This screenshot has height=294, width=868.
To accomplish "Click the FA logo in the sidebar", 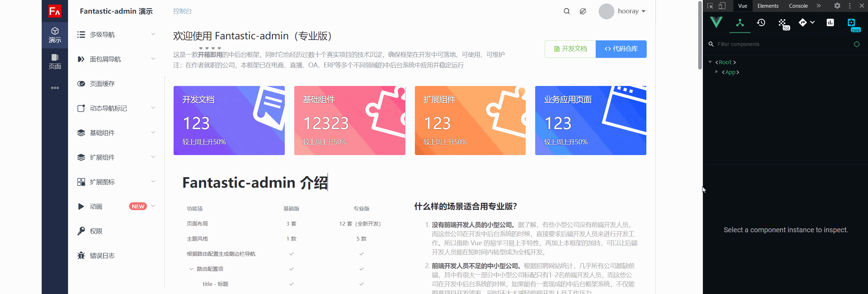I will click(55, 11).
